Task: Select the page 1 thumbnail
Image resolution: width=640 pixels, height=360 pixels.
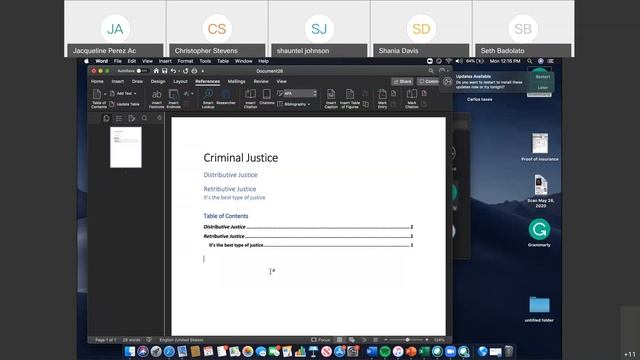Action: click(126, 147)
